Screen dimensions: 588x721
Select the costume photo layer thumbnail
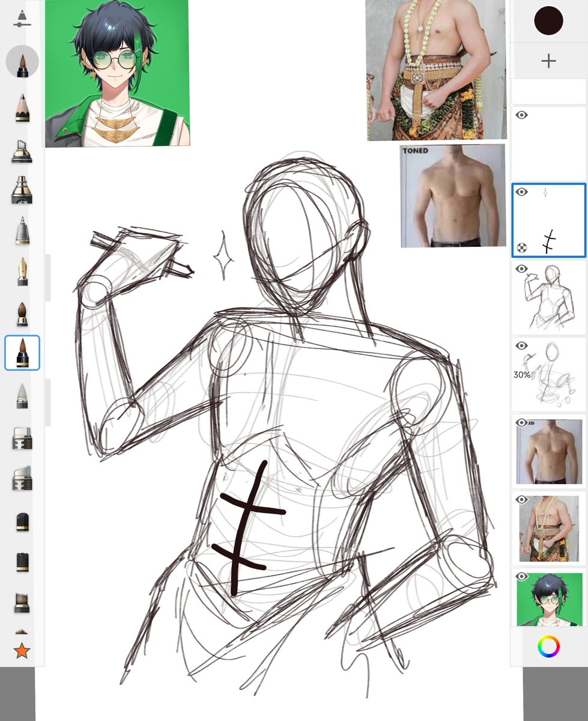(x=549, y=528)
